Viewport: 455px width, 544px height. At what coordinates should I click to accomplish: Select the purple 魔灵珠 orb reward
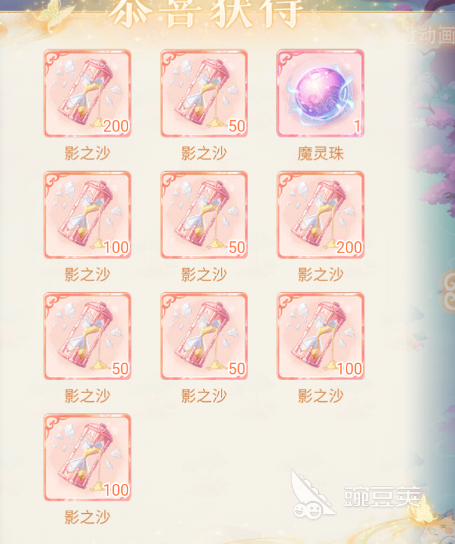click(320, 93)
